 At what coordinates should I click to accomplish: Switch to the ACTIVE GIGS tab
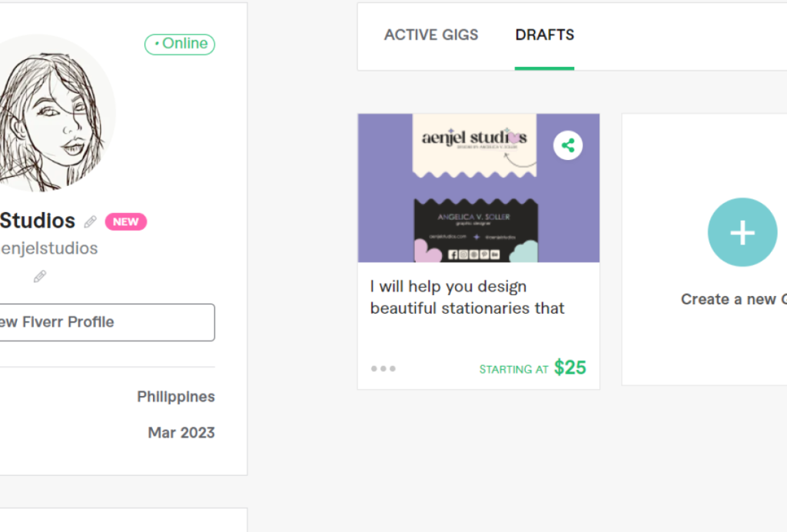pos(430,35)
